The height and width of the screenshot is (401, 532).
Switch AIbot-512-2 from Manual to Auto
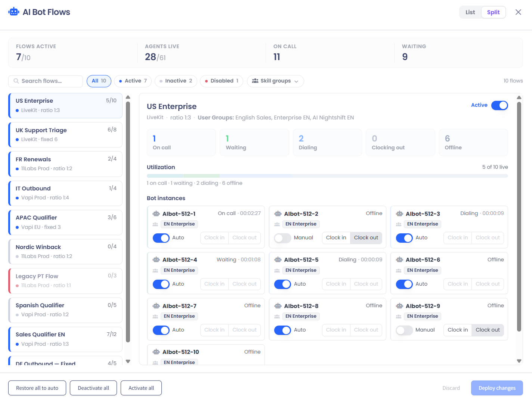282,238
